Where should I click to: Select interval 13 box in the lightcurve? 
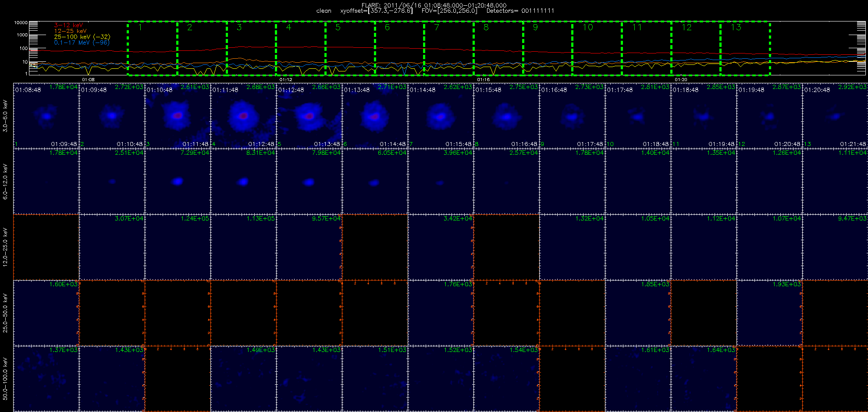coord(745,48)
